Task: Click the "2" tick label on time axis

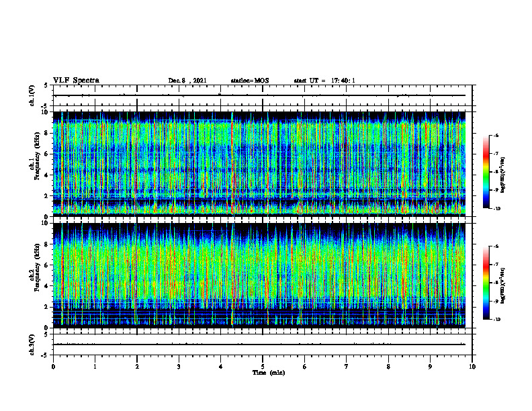Action: (137, 367)
